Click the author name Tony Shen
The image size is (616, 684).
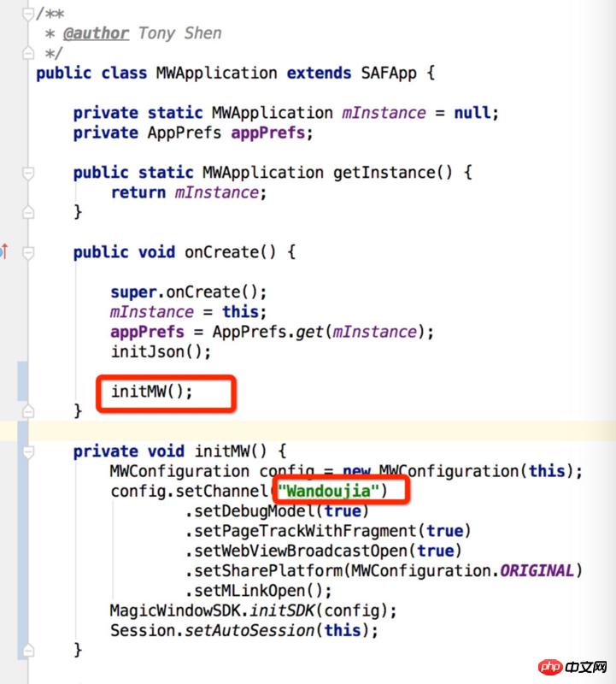180,33
